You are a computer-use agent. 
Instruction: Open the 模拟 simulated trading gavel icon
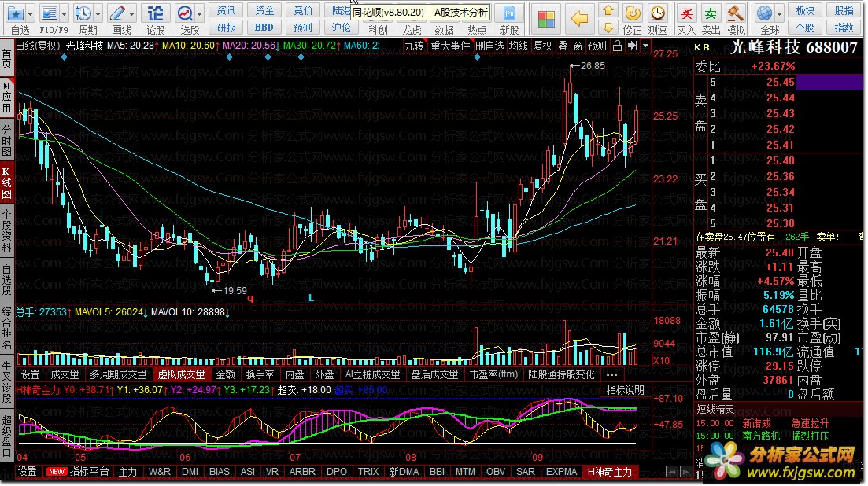(x=736, y=13)
